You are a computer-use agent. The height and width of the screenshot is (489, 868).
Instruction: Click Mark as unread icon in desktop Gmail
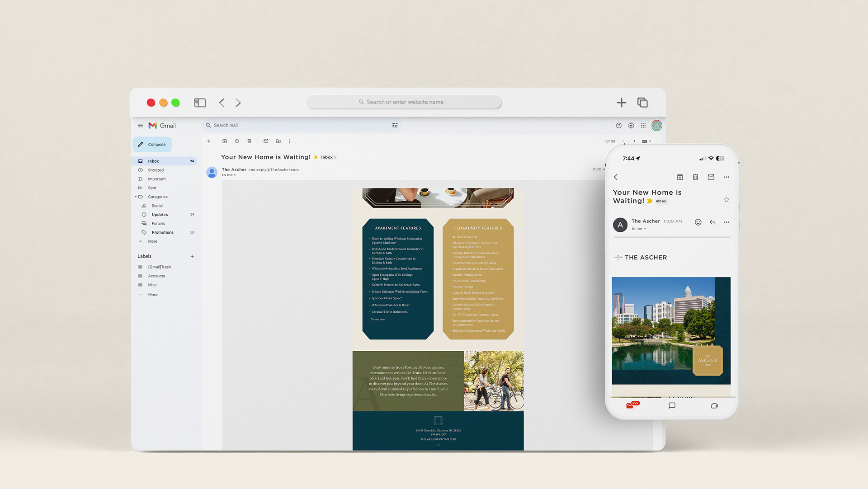tap(266, 141)
